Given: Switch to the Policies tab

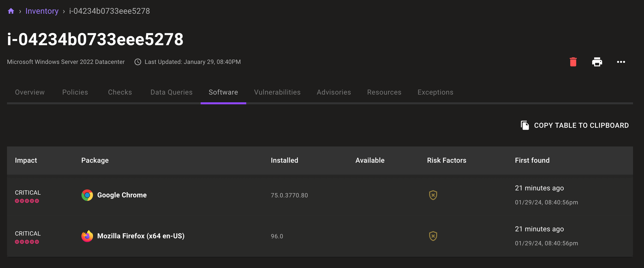Looking at the screenshot, I should [x=75, y=92].
